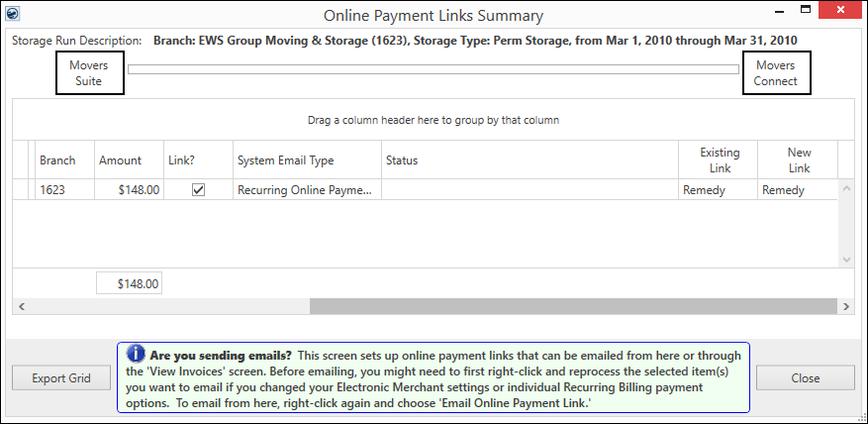The height and width of the screenshot is (424, 868).
Task: Click the Recurring Online Payme... cell
Action: point(307,190)
